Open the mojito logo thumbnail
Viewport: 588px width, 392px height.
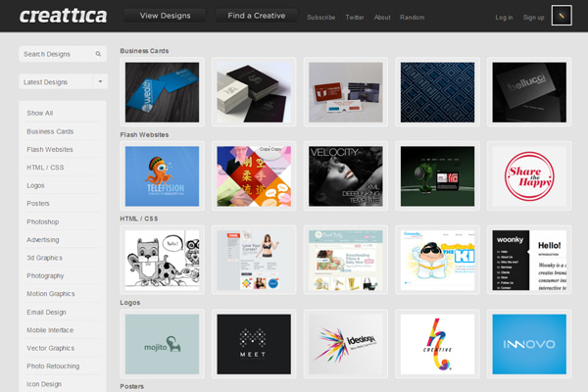[162, 344]
